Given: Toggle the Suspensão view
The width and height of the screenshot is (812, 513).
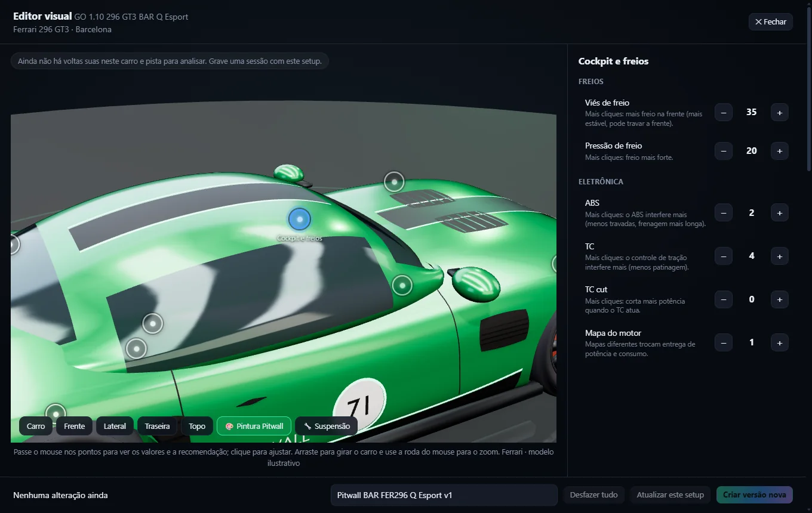Looking at the screenshot, I should pos(327,426).
